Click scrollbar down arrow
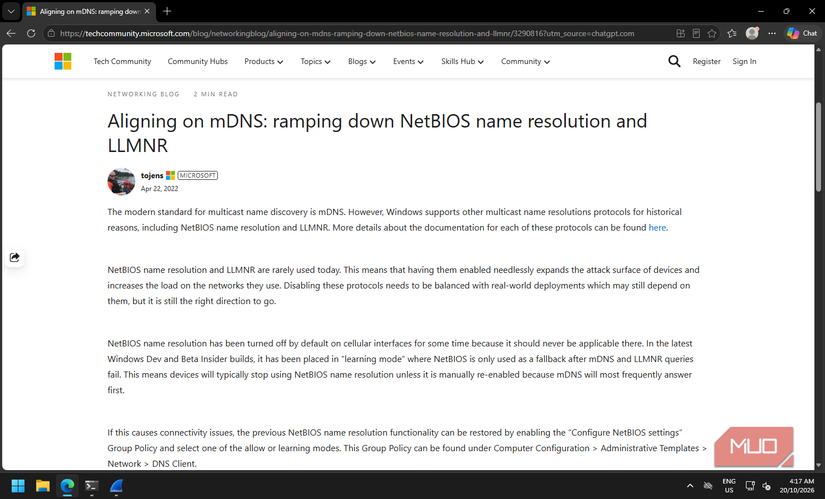This screenshot has width=825, height=499. pyautogui.click(x=818, y=465)
